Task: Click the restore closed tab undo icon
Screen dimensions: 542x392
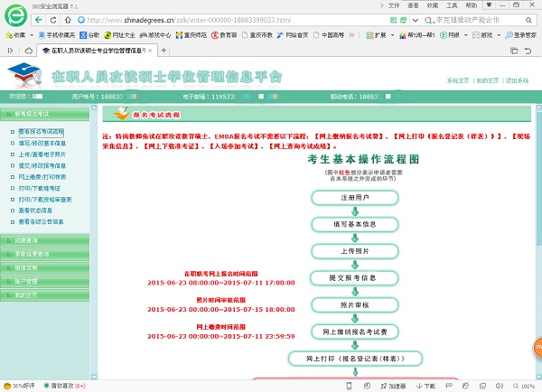Action: pos(528,51)
